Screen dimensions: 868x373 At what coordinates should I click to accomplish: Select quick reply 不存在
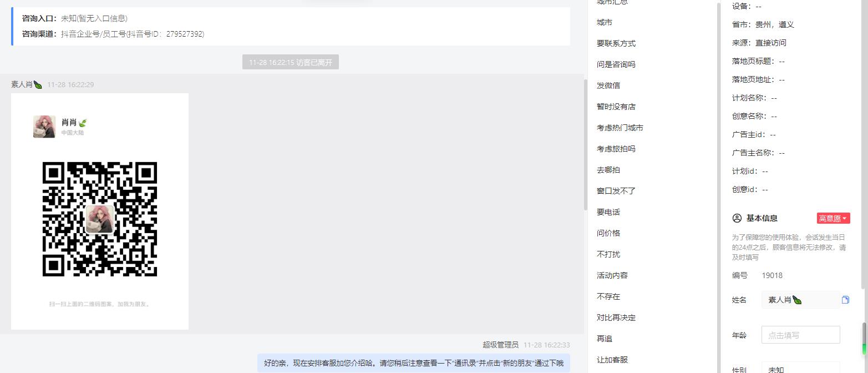point(608,296)
